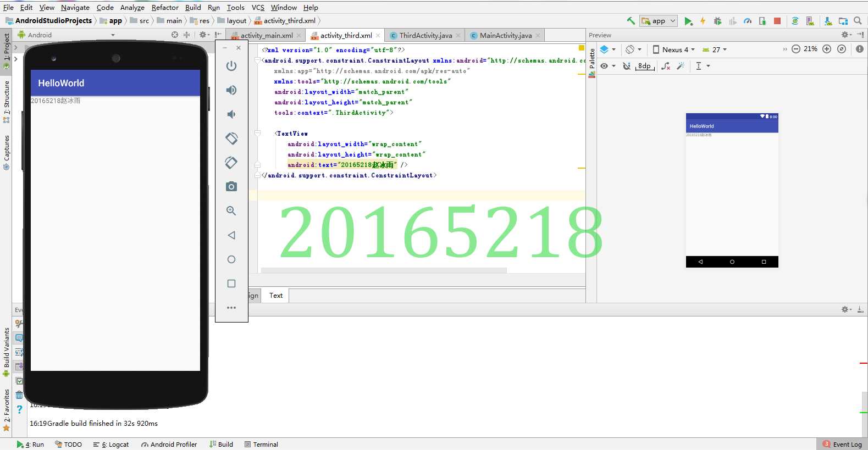Click the emulator power button icon
The image size is (868, 450).
[x=231, y=66]
